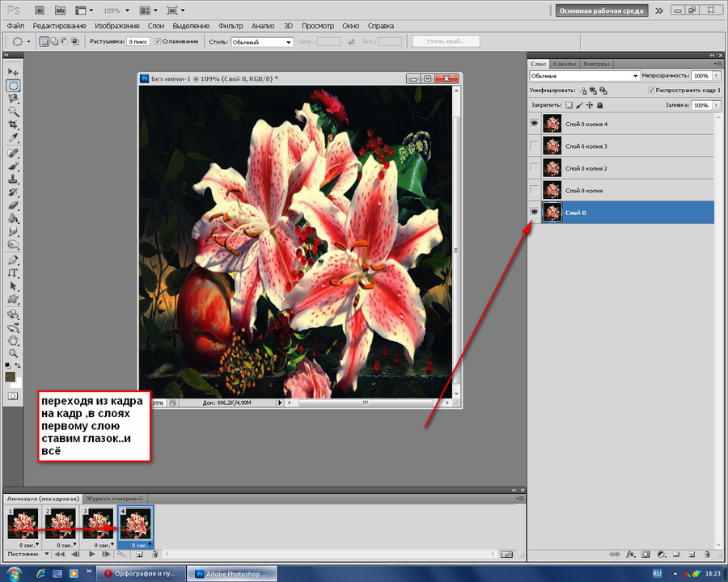Screen dimensions: 728x582
Task: Click the foreground color swatch
Action: [11, 377]
